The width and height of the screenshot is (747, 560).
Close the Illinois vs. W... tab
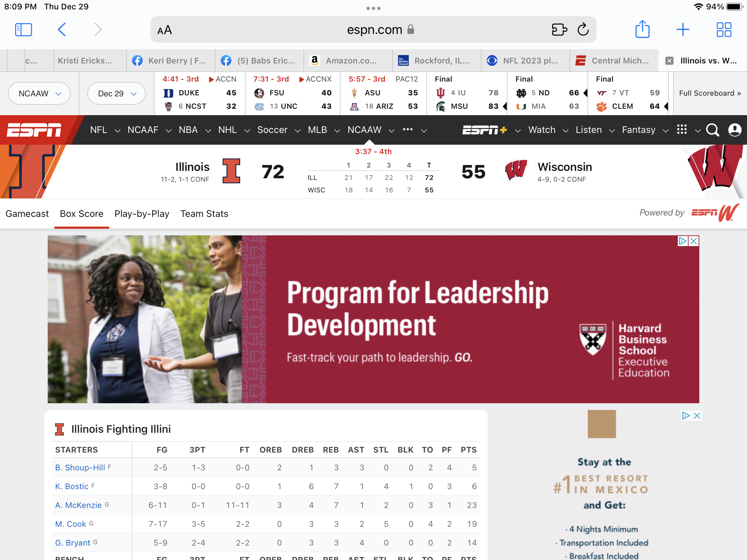(x=669, y=61)
